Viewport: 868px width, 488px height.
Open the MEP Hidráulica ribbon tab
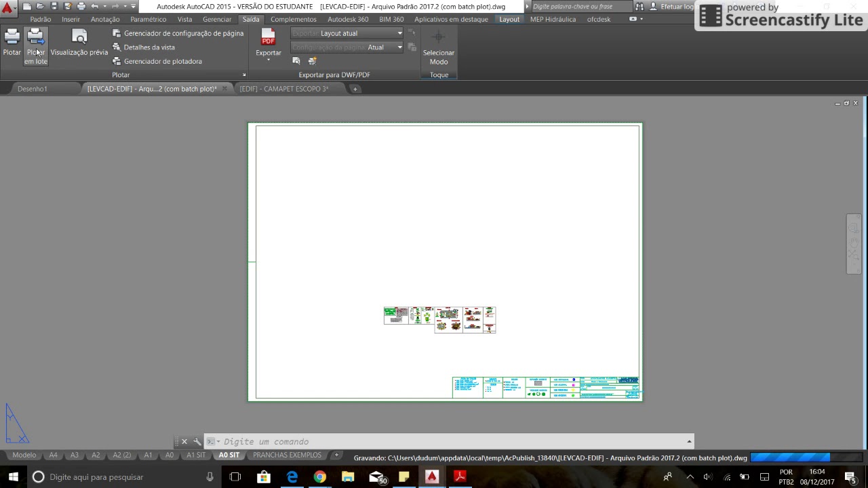click(553, 20)
